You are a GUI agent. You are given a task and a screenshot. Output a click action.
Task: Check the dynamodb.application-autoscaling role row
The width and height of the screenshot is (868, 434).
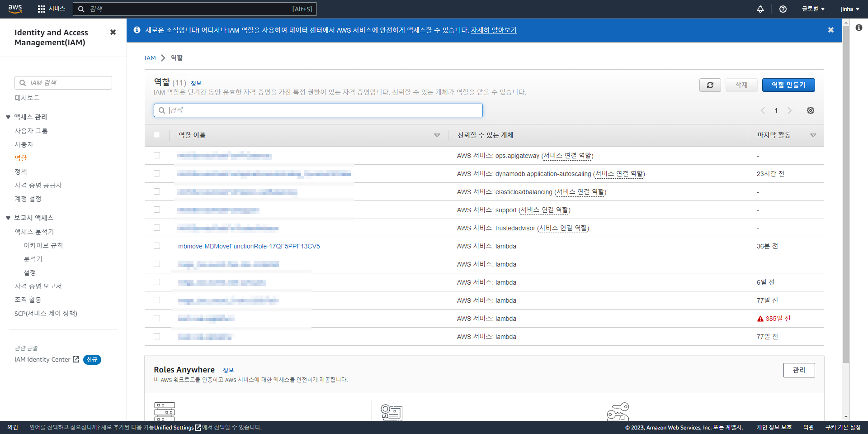(157, 173)
